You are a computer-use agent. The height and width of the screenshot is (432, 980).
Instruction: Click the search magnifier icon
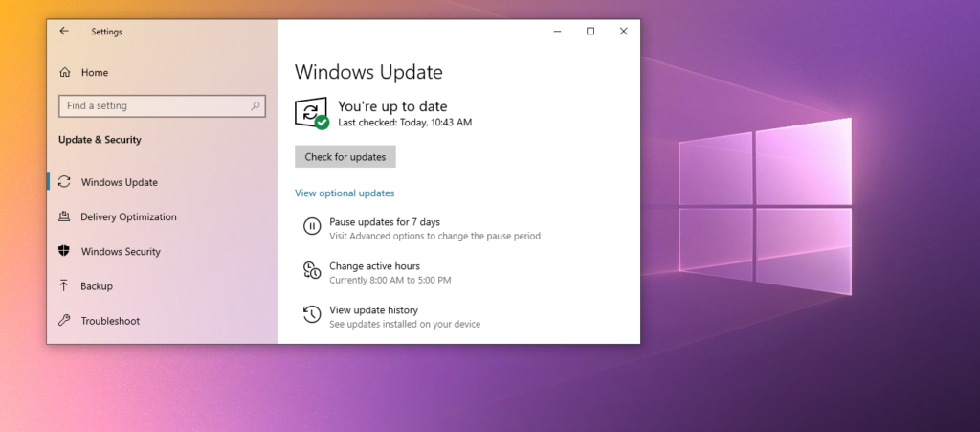pos(255,106)
